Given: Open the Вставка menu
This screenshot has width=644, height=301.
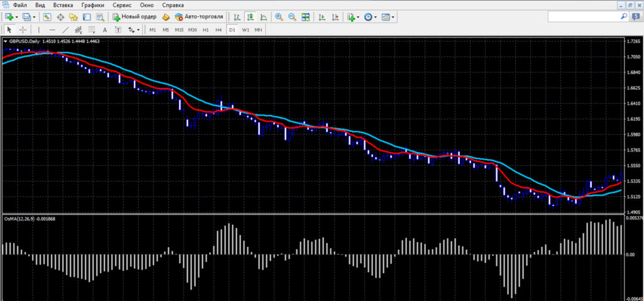Looking at the screenshot, I should pos(64,5).
